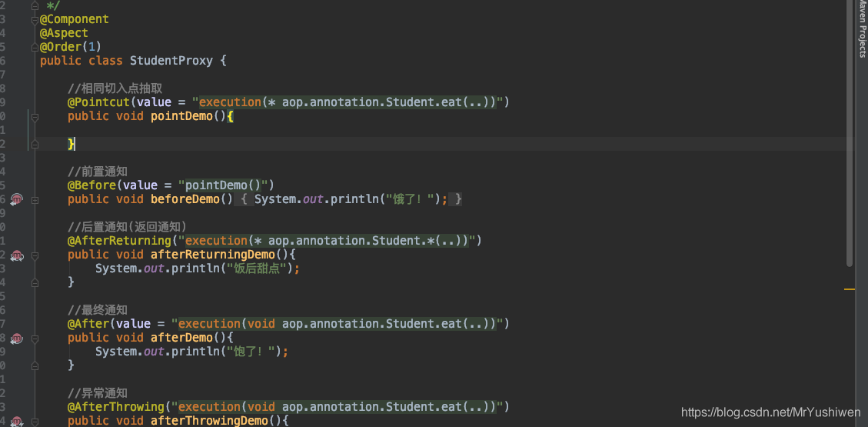
Task: Click the vertical editor scrollbar thumb
Action: (x=850, y=133)
